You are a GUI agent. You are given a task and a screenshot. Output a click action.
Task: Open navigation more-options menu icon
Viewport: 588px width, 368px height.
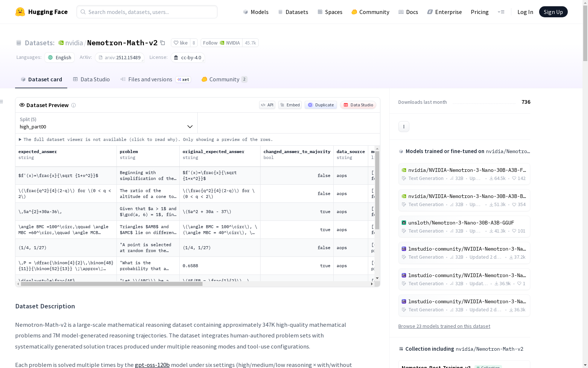(x=501, y=12)
